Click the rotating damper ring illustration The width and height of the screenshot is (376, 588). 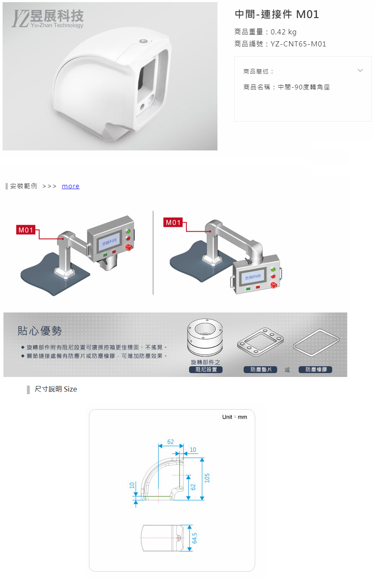(x=205, y=337)
